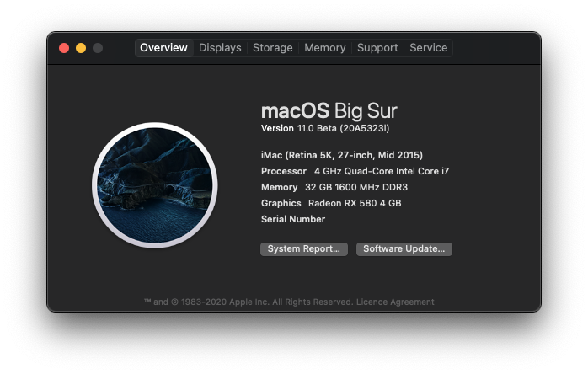Minimize window with the yellow button
The width and height of the screenshot is (588, 374).
pos(81,48)
